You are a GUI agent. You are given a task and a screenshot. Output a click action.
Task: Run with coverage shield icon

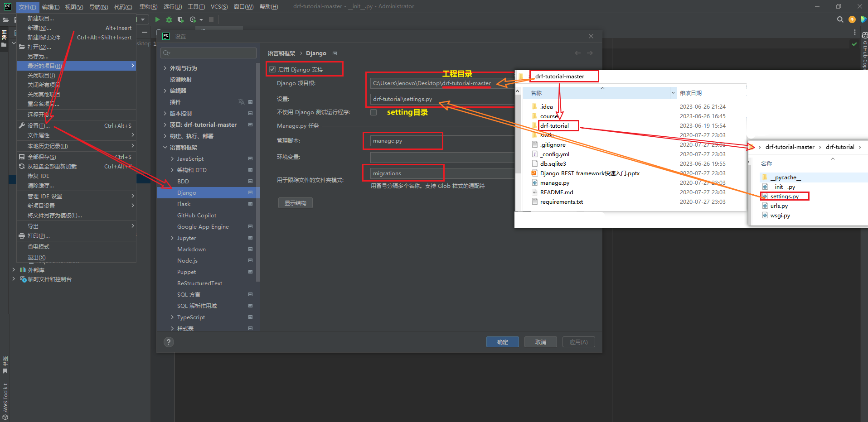coord(181,19)
